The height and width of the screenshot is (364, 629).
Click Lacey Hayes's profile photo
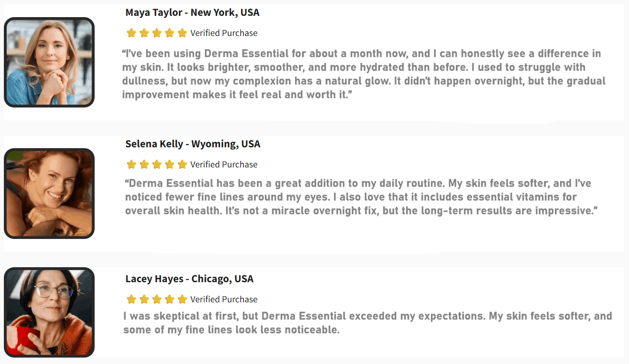(49, 313)
